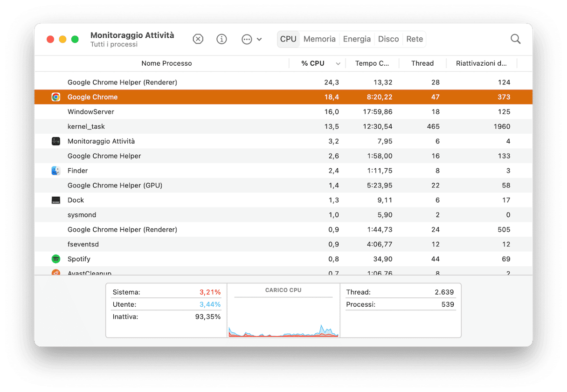
Task: Select Monitoraggio Attività process name in list
Action: pyautogui.click(x=101, y=141)
